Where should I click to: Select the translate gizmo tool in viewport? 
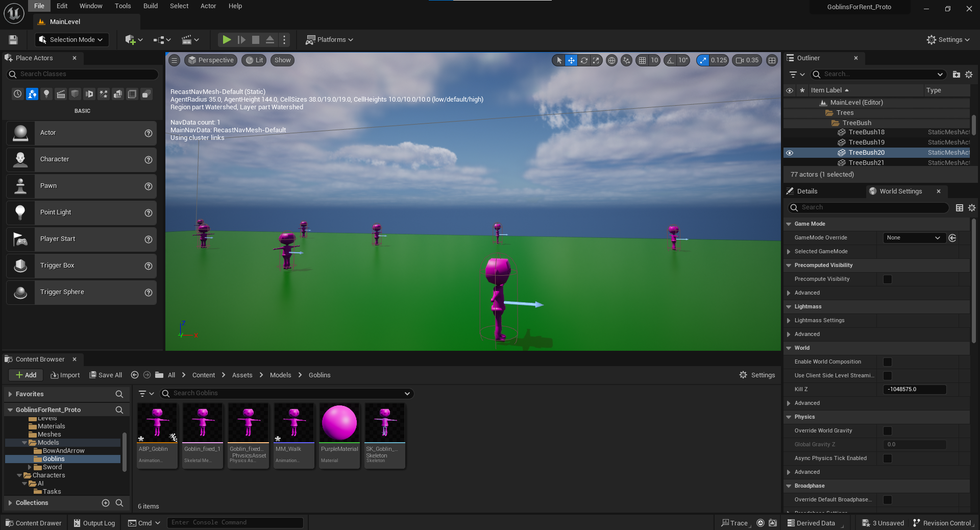pyautogui.click(x=571, y=60)
